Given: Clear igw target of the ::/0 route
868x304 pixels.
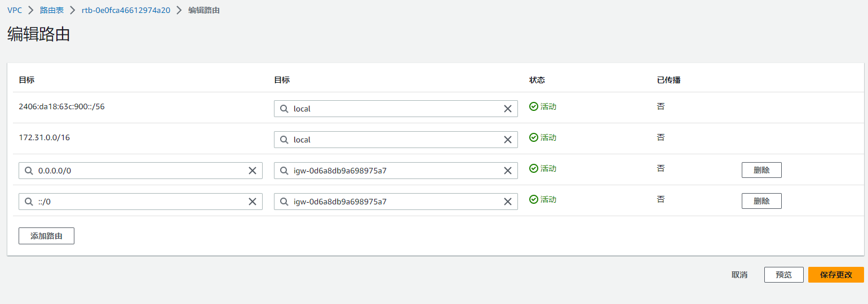Looking at the screenshot, I should 507,202.
